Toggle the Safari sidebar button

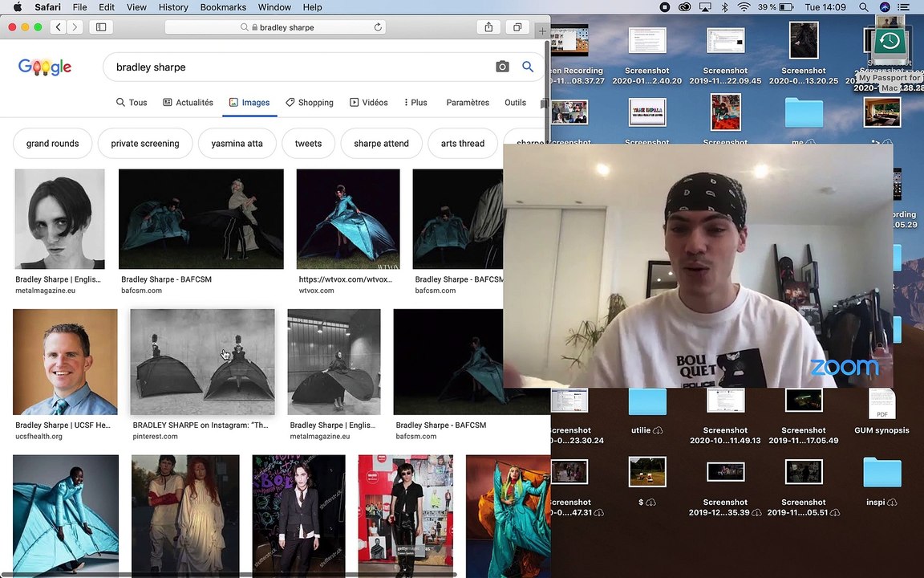101,27
